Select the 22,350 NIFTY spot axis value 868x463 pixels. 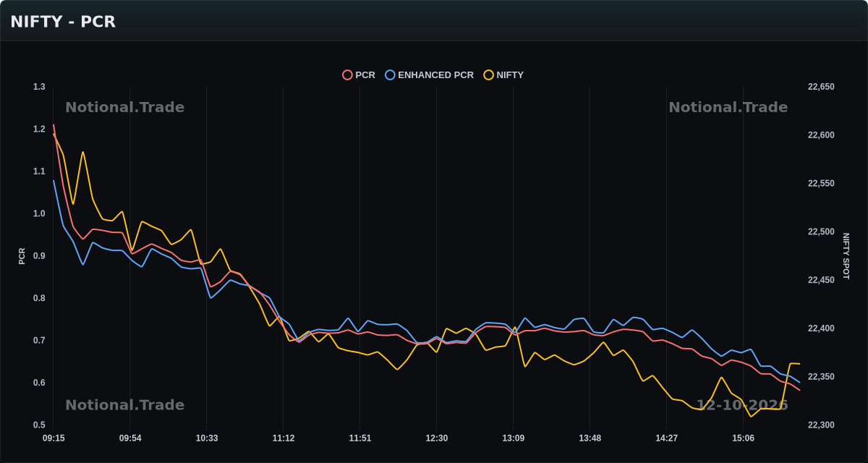(x=821, y=377)
